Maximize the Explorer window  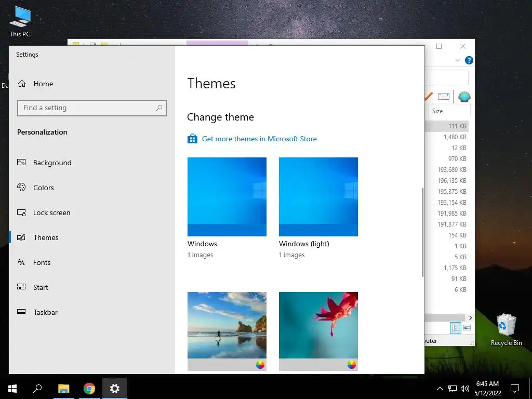pos(439,46)
